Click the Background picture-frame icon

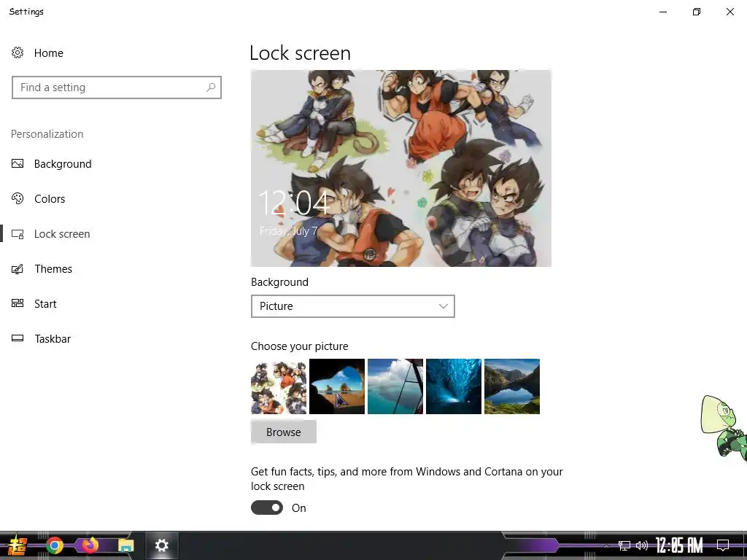pos(18,164)
